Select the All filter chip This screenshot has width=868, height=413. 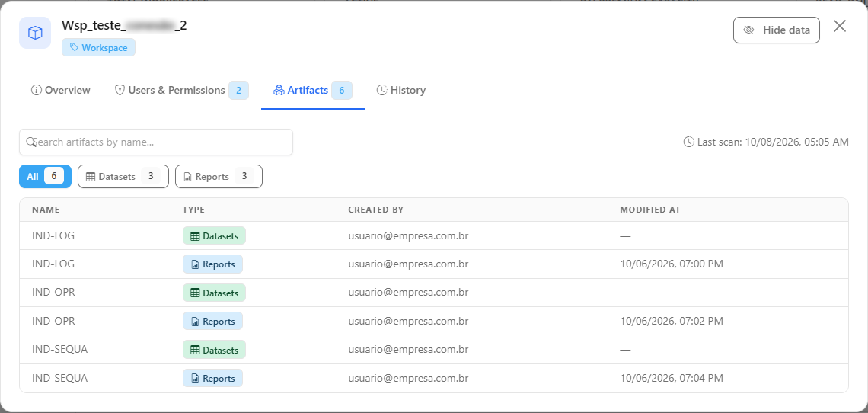tap(46, 176)
